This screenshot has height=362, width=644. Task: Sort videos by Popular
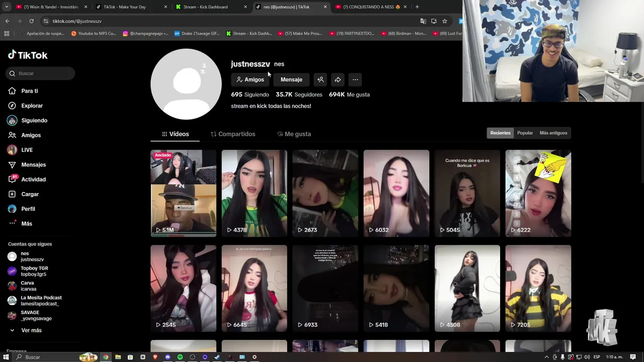coord(525,133)
